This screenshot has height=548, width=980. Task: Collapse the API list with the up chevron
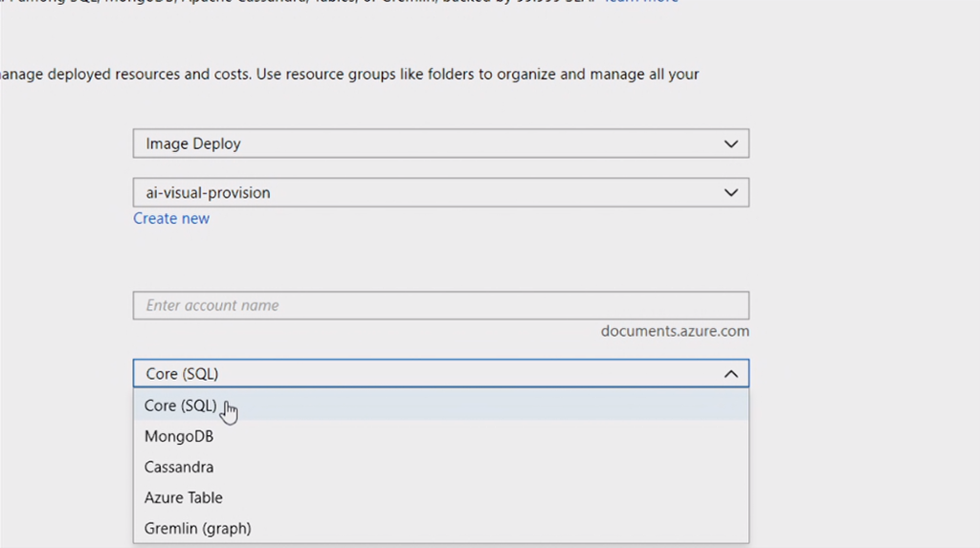tap(731, 374)
